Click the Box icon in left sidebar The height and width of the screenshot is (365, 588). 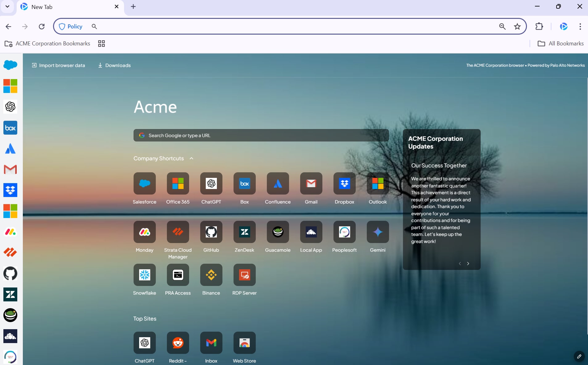pos(10,128)
